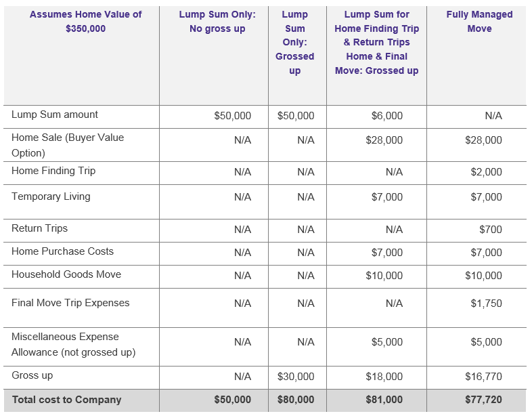Click the $1,750 Final Move Trip value
The width and height of the screenshot is (532, 418).
pos(487,304)
